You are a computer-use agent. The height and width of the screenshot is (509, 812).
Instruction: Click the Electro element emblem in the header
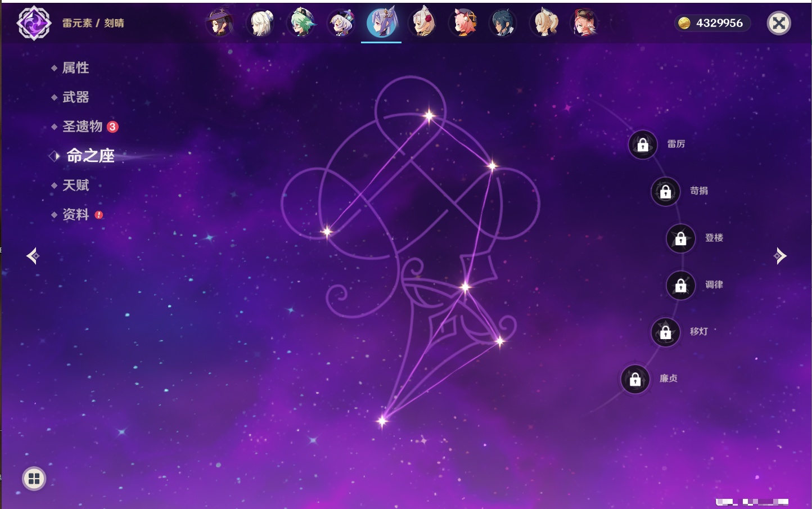[x=34, y=23]
